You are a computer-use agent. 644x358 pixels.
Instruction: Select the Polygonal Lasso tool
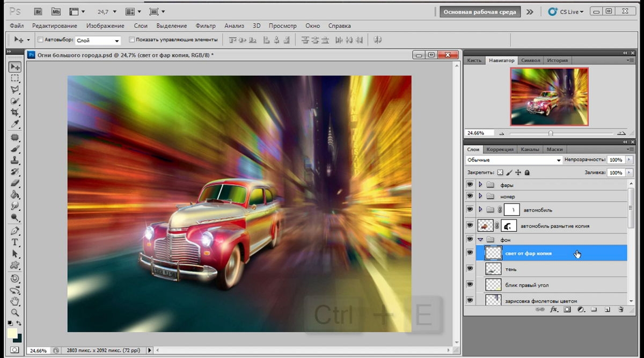(15, 90)
